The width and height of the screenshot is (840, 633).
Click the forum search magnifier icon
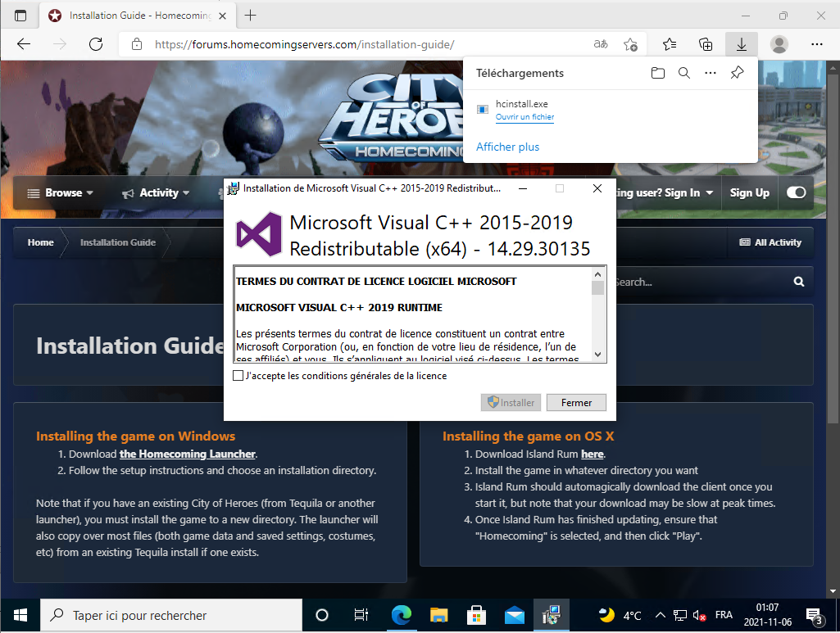pyautogui.click(x=798, y=282)
